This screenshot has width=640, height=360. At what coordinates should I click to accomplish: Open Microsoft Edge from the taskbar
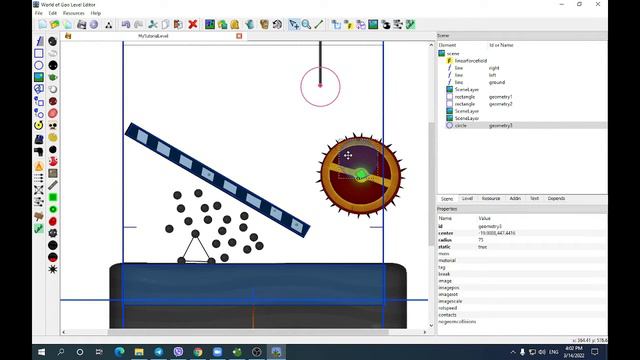pyautogui.click(x=119, y=352)
